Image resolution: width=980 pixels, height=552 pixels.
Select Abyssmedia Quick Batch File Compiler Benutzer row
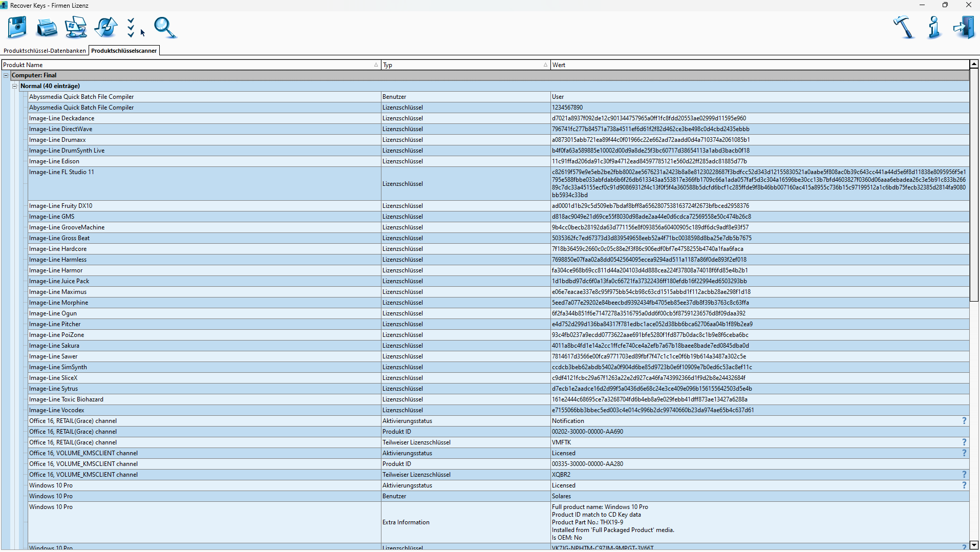499,97
